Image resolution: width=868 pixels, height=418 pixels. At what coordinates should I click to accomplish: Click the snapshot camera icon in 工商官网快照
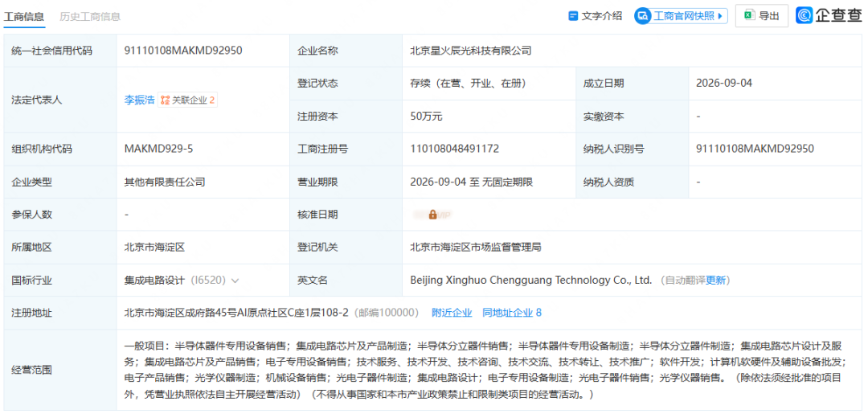(643, 16)
